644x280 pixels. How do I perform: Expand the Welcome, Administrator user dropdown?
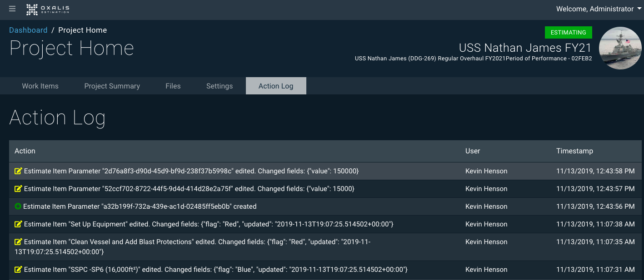pos(598,9)
